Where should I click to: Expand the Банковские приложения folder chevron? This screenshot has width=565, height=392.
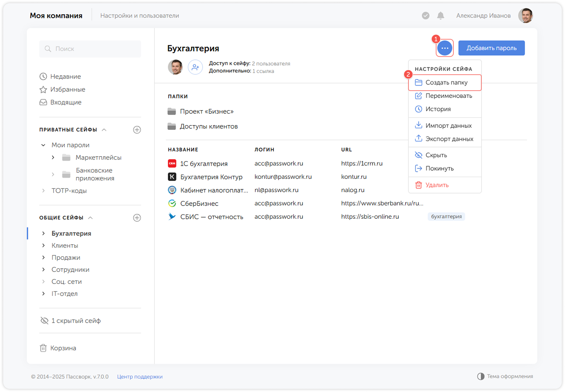53,174
